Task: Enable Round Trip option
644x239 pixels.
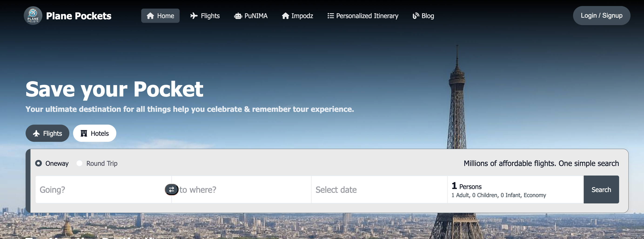Action: click(x=80, y=163)
